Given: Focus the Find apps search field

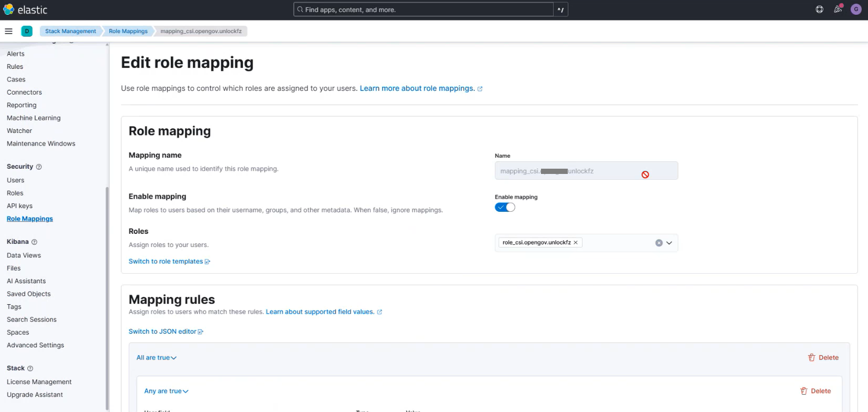Looking at the screenshot, I should tap(423, 9).
